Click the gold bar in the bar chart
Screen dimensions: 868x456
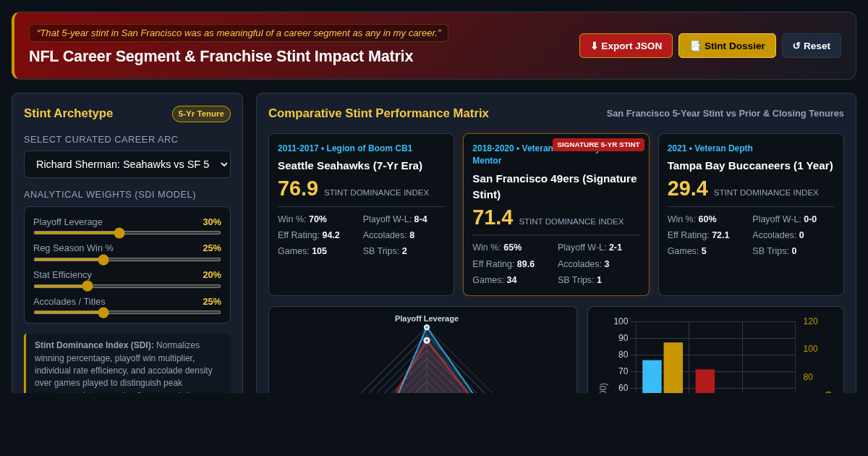coord(673,368)
